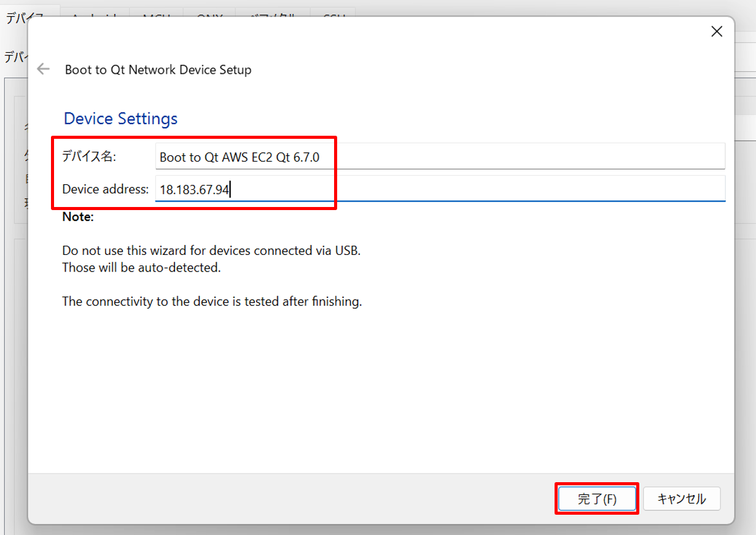This screenshot has height=535, width=756.
Task: Click the bold Note label
Action: pos(78,217)
